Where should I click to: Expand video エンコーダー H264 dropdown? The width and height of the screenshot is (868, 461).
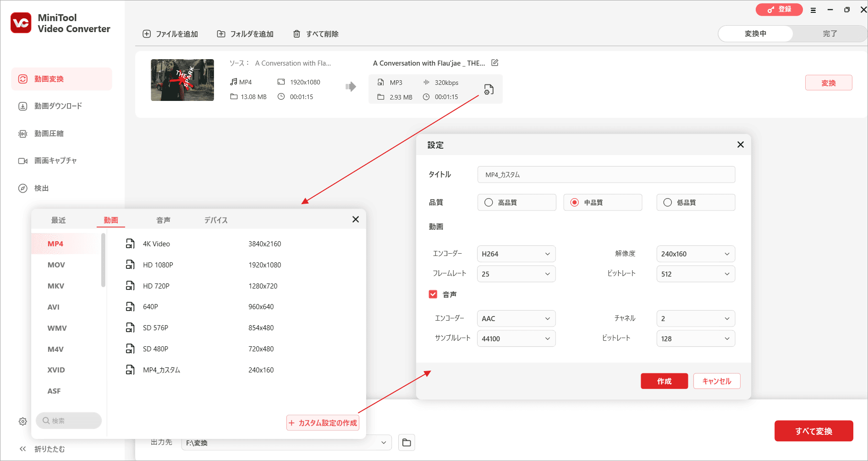tap(516, 254)
